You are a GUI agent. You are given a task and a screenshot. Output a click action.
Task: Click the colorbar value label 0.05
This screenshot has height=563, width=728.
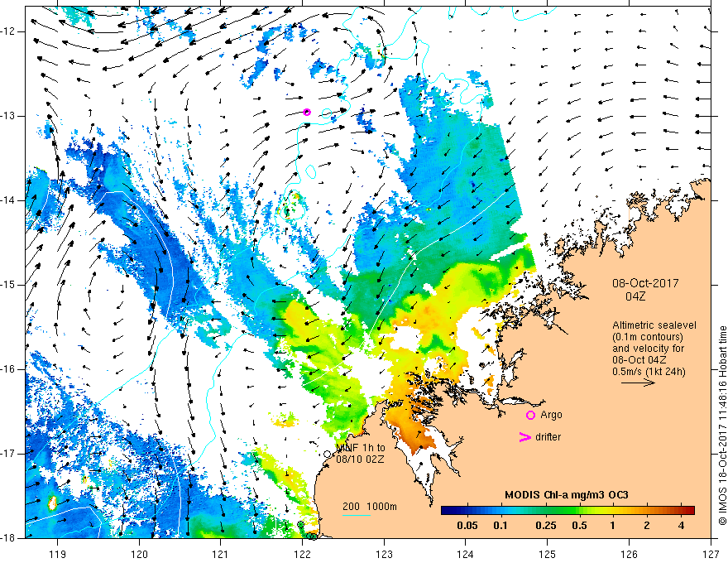click(x=467, y=526)
